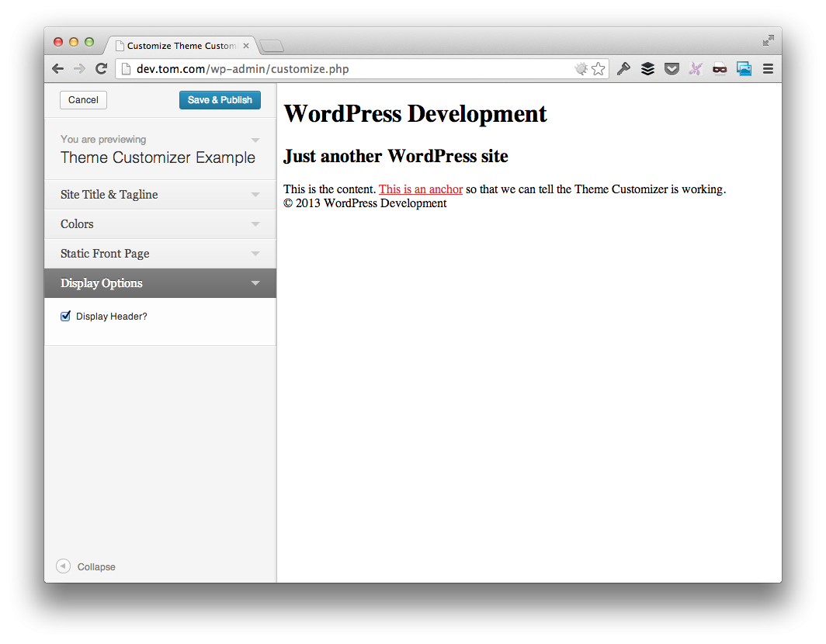Viewport: 826px width, 644px height.
Task: Open the stacked layers extension icon
Action: coord(647,69)
